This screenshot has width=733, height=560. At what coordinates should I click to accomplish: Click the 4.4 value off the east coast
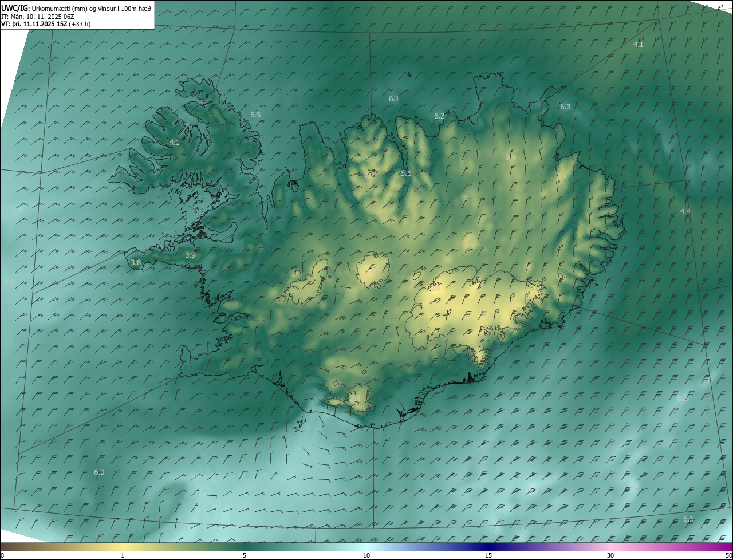(x=685, y=212)
